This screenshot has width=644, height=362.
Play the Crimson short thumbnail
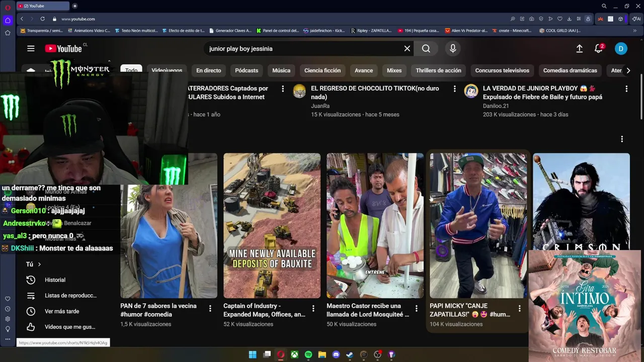coord(581,201)
